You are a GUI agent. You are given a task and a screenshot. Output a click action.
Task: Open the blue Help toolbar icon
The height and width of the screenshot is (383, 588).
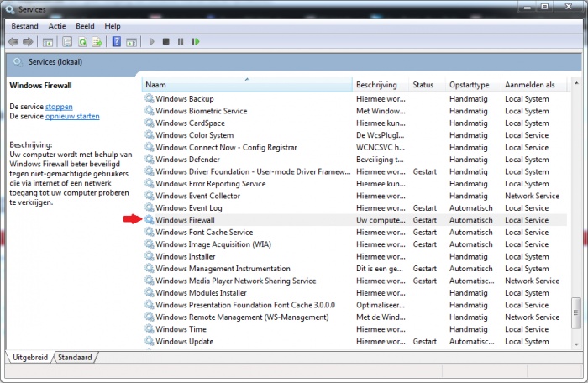click(117, 41)
